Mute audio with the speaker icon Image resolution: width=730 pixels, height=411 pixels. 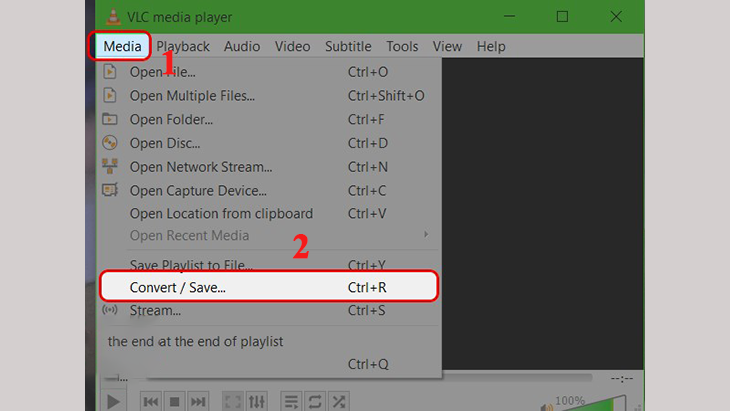547,407
